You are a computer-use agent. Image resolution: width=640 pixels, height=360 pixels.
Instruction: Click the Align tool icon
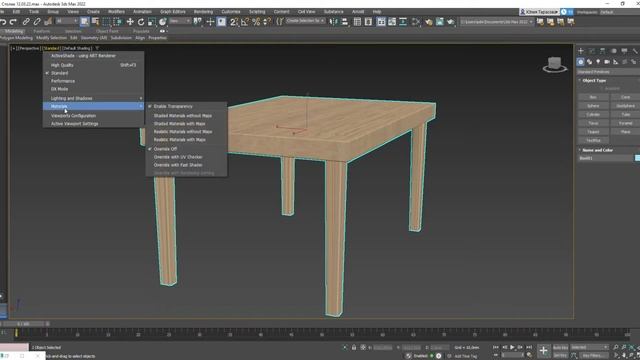345,22
